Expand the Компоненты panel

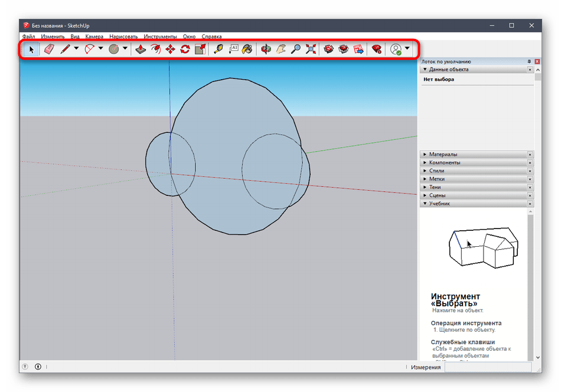pyautogui.click(x=445, y=162)
